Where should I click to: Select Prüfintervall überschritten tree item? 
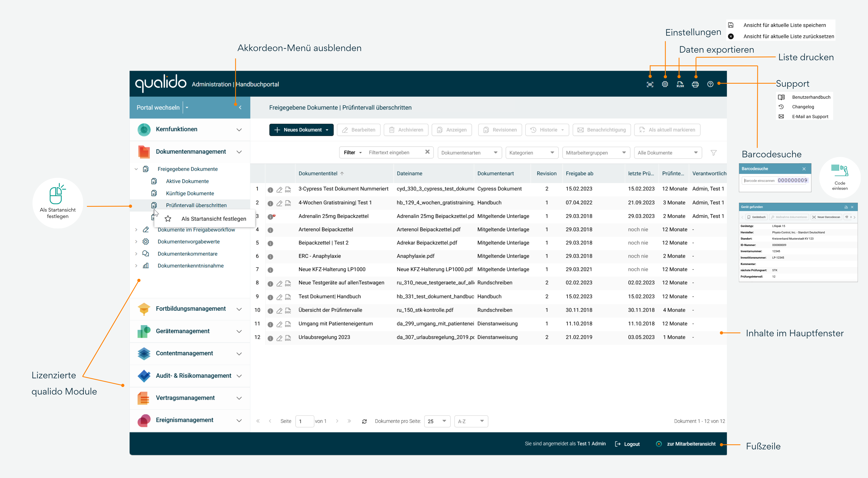(x=196, y=205)
